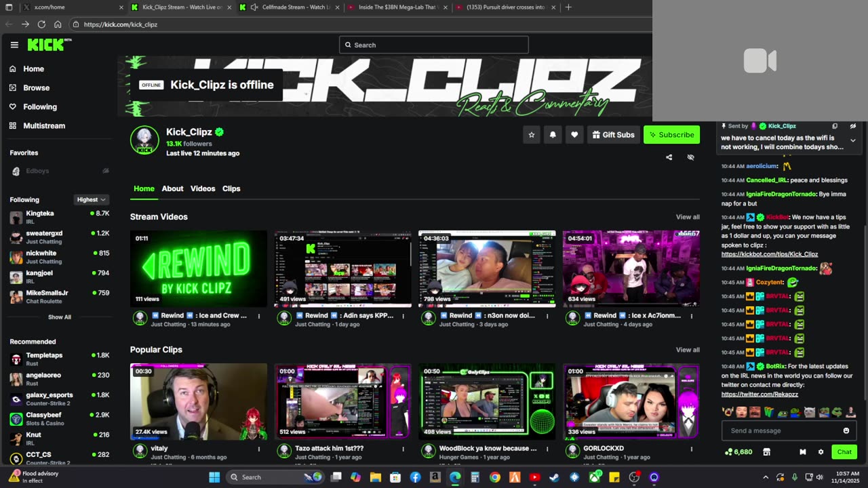Image resolution: width=868 pixels, height=488 pixels.
Task: Click the Send a message field
Action: [x=788, y=430]
